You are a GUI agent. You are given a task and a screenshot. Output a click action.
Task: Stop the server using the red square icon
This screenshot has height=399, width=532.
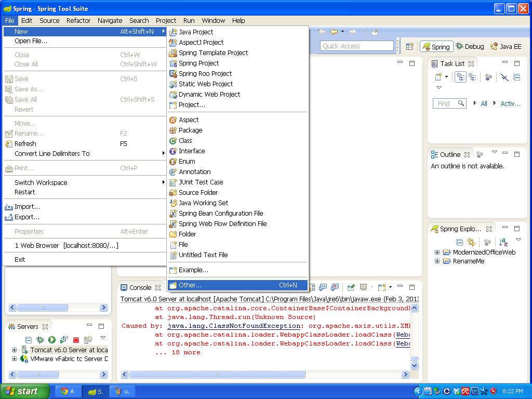[x=76, y=340]
